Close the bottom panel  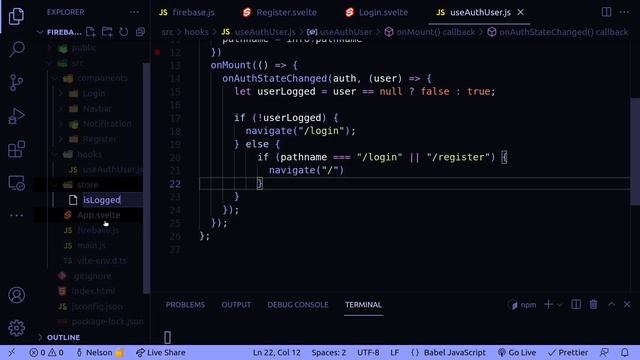click(627, 304)
